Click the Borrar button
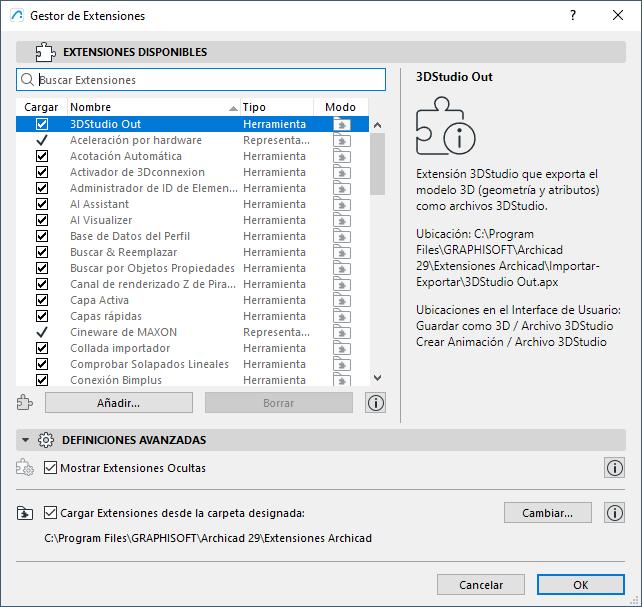The height and width of the screenshot is (607, 642). coord(279,403)
